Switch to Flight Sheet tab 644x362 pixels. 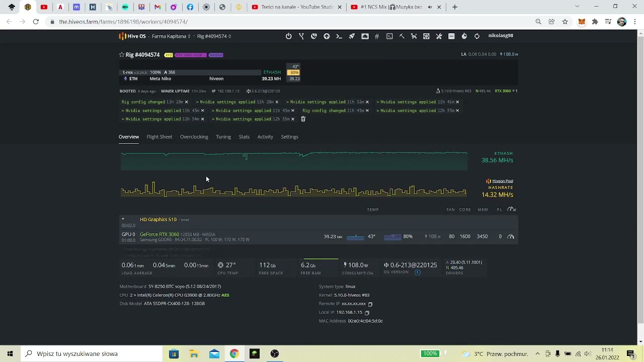click(x=159, y=137)
